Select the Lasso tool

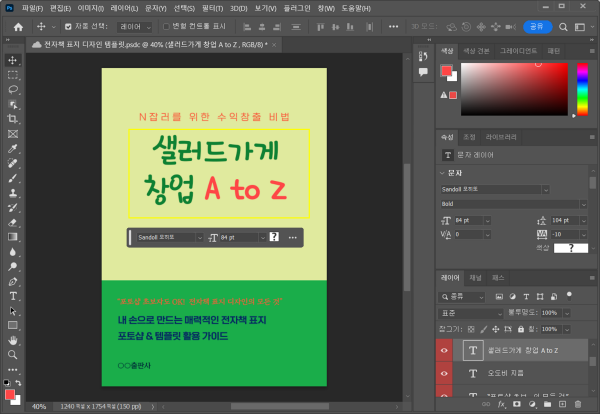coord(13,89)
